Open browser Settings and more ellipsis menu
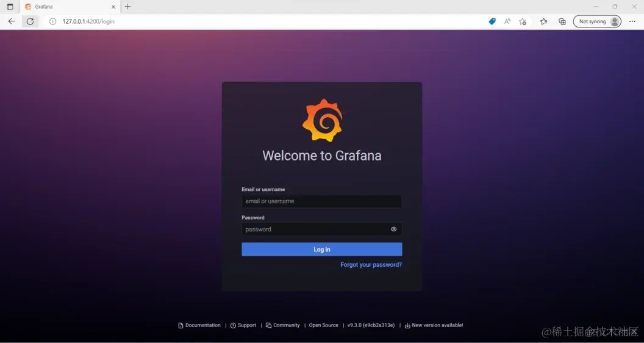The image size is (644, 343). [632, 21]
